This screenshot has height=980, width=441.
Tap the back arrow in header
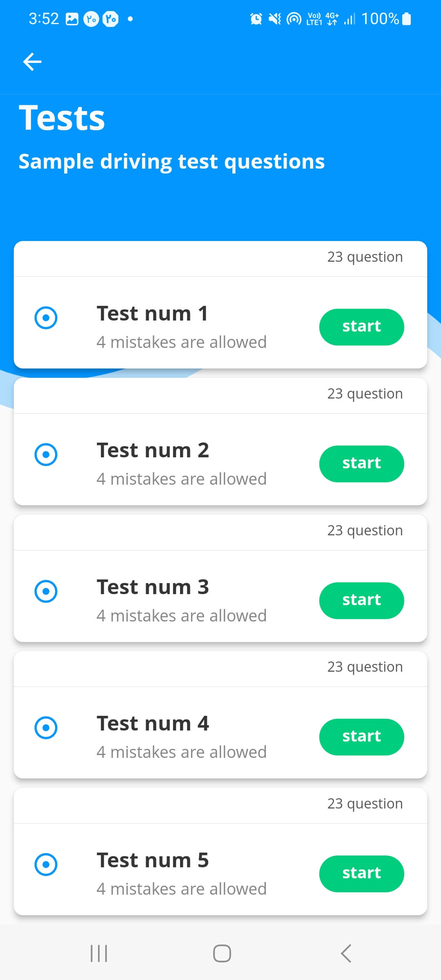(x=32, y=62)
